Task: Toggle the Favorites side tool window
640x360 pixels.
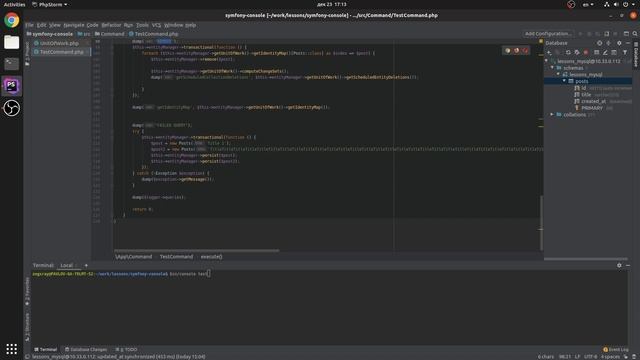Action: click(x=27, y=292)
